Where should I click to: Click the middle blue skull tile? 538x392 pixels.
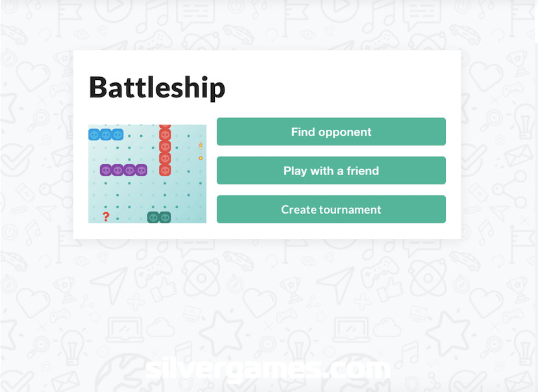click(106, 134)
